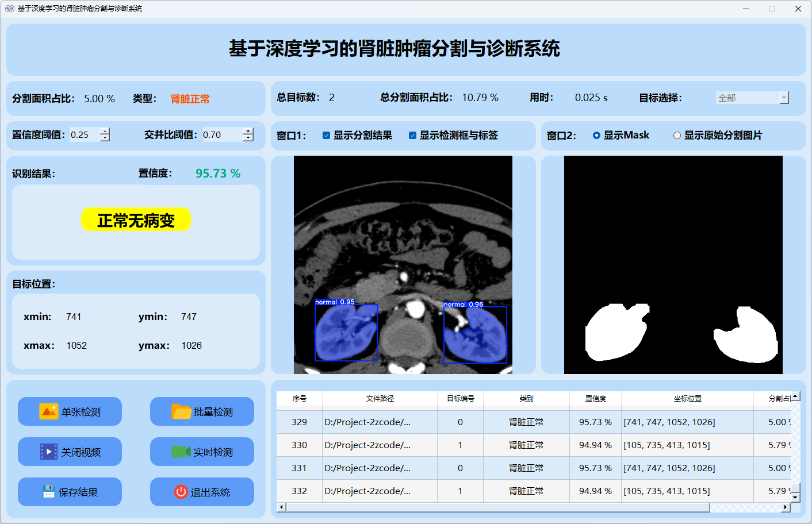
Task: Click the film icon to close video
Action: point(49,452)
